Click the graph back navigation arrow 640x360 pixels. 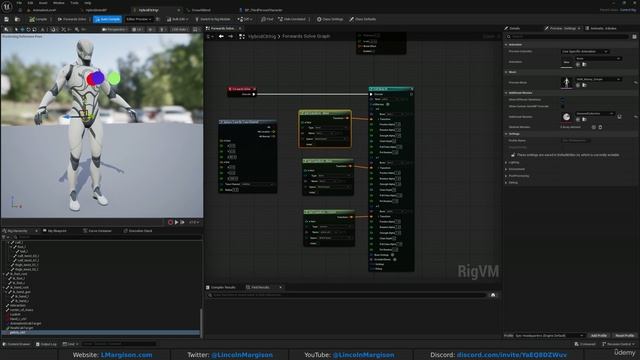point(221,36)
